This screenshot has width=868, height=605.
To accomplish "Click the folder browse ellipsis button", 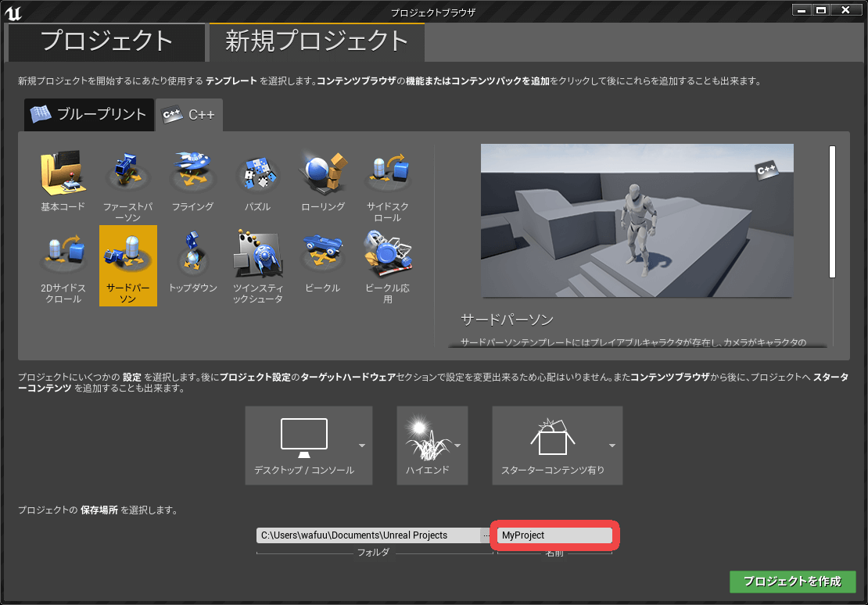I will pos(486,535).
